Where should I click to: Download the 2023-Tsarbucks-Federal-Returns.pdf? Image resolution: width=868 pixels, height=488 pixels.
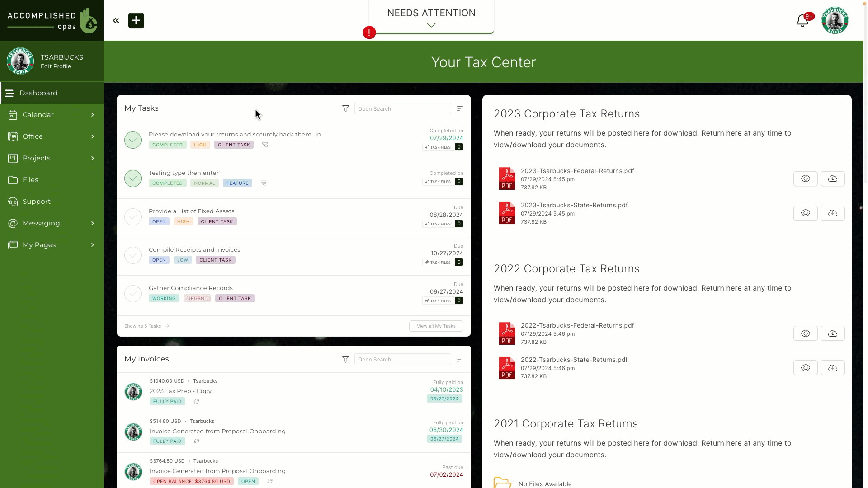pyautogui.click(x=833, y=178)
